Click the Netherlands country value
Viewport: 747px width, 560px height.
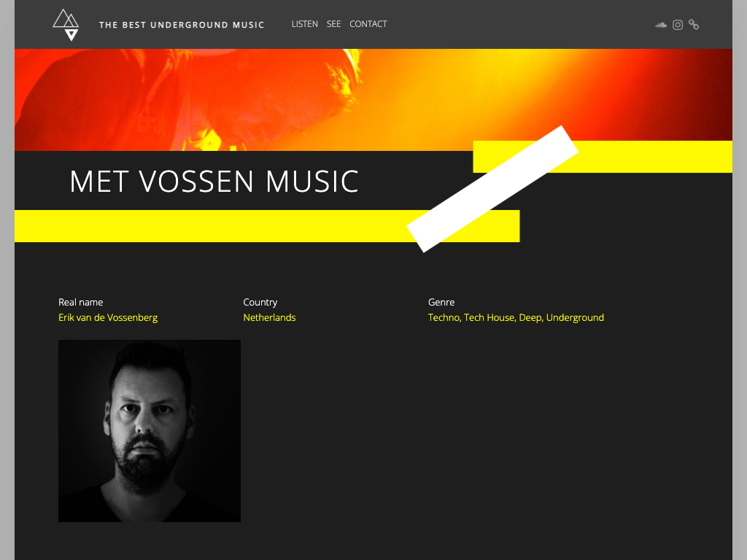269,318
